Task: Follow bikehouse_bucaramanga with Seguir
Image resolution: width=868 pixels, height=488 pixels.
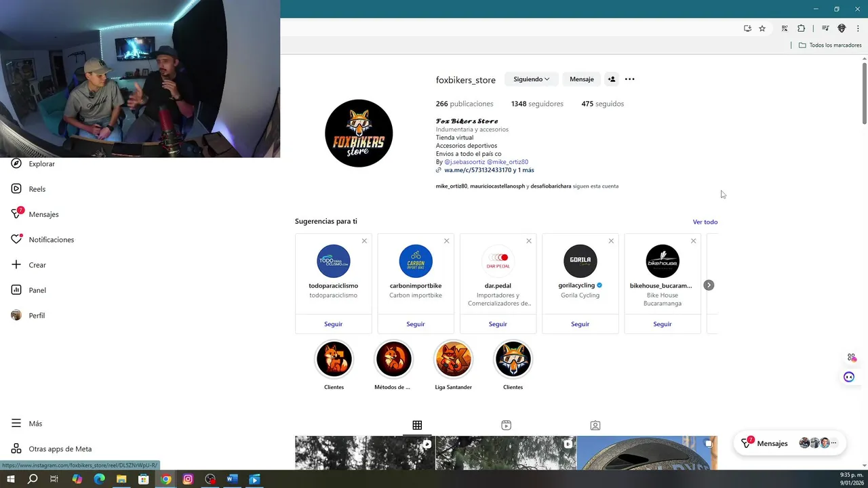Action: tap(663, 324)
